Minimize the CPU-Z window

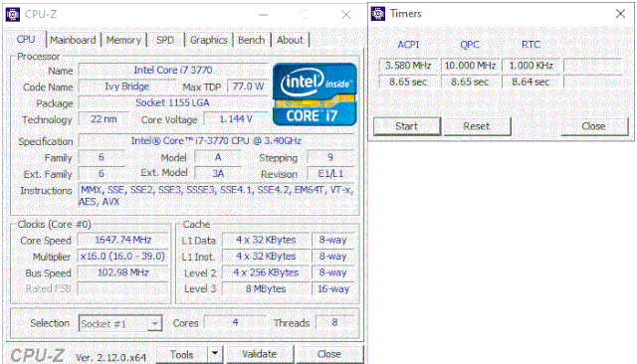(x=263, y=15)
